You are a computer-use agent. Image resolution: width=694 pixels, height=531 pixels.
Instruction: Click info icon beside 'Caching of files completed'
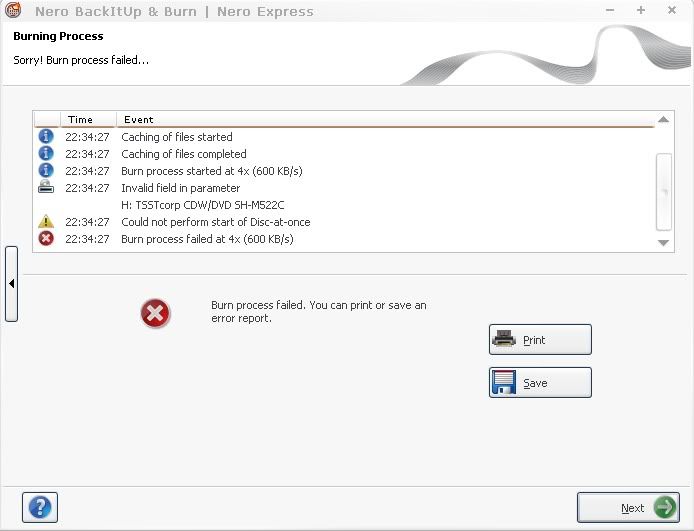pos(46,153)
